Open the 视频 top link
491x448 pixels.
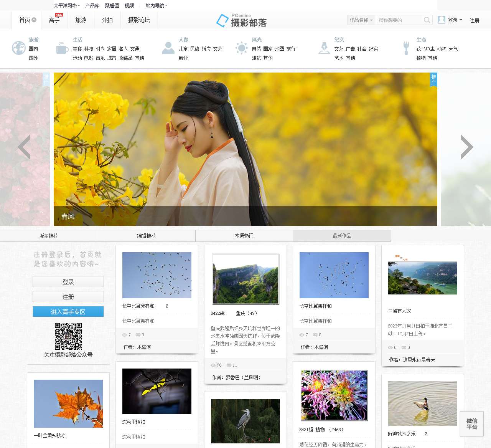pyautogui.click(x=129, y=5)
